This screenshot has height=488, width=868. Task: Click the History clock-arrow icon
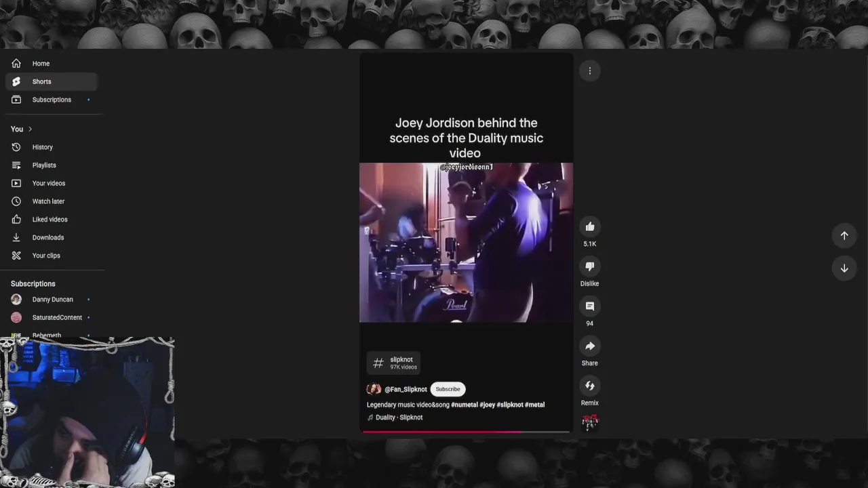coord(16,147)
